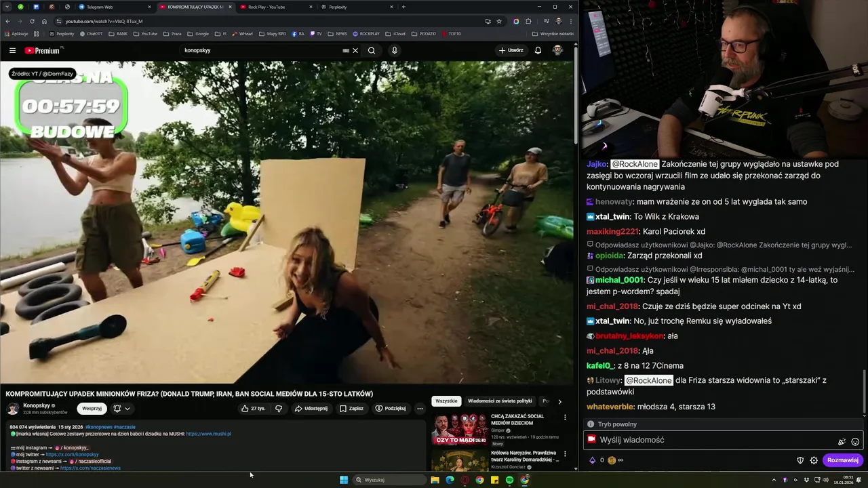Open the ChatGPT bookmark
Viewport: 868px width, 488px height.
point(91,33)
